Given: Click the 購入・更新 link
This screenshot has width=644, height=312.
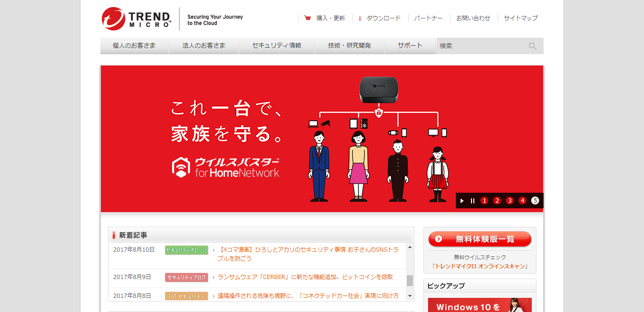Looking at the screenshot, I should tap(331, 18).
